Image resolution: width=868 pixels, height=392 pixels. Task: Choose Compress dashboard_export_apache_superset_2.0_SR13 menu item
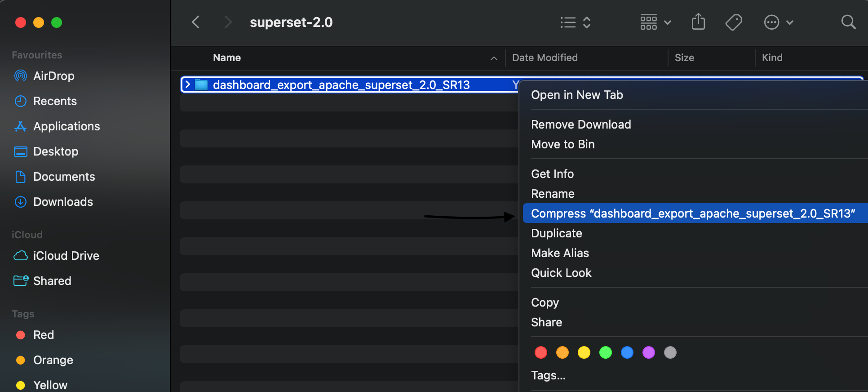pyautogui.click(x=693, y=214)
